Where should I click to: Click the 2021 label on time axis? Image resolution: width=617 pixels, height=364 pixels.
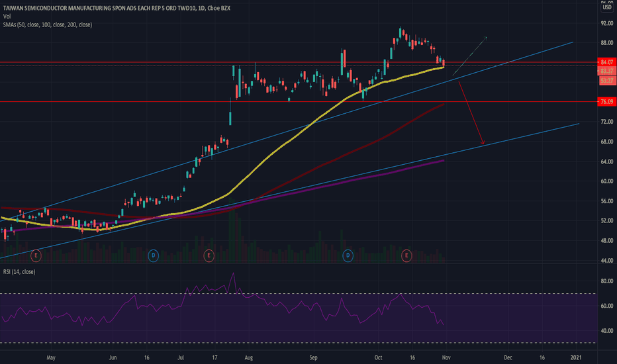[x=576, y=357]
